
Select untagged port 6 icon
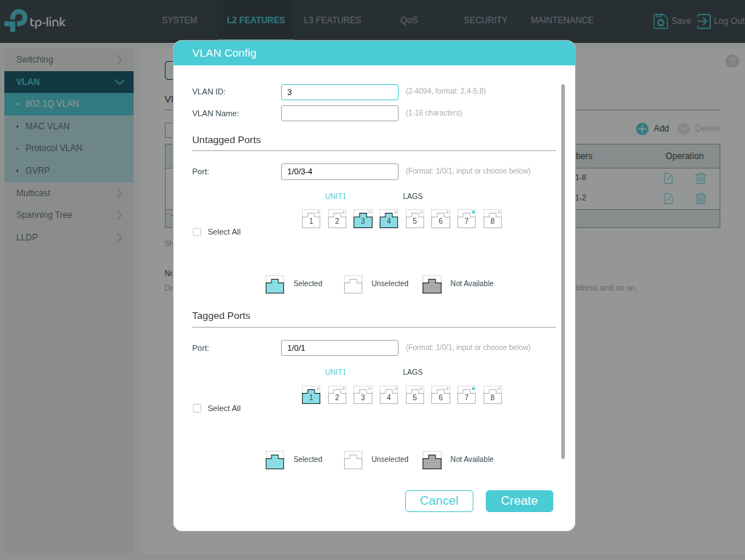coord(441,219)
